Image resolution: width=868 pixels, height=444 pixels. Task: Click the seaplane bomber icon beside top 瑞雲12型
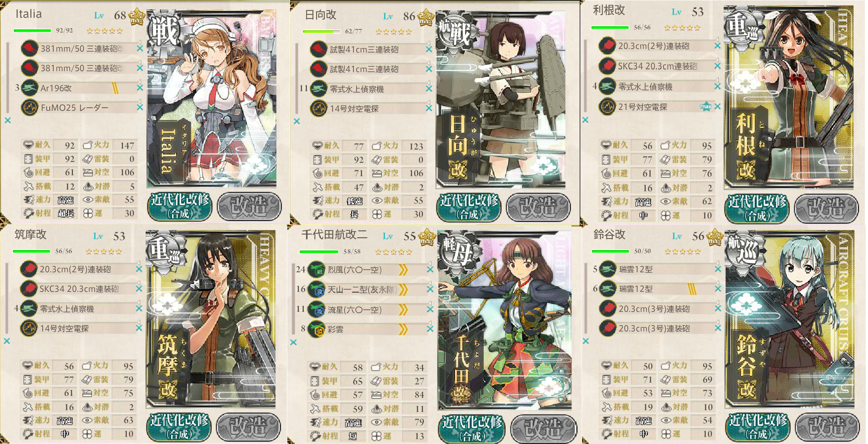[x=607, y=269]
